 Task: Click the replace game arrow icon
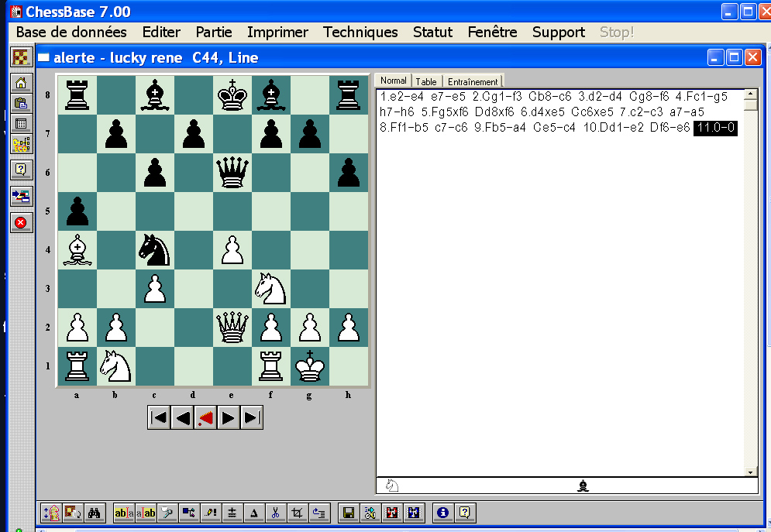(x=370, y=513)
